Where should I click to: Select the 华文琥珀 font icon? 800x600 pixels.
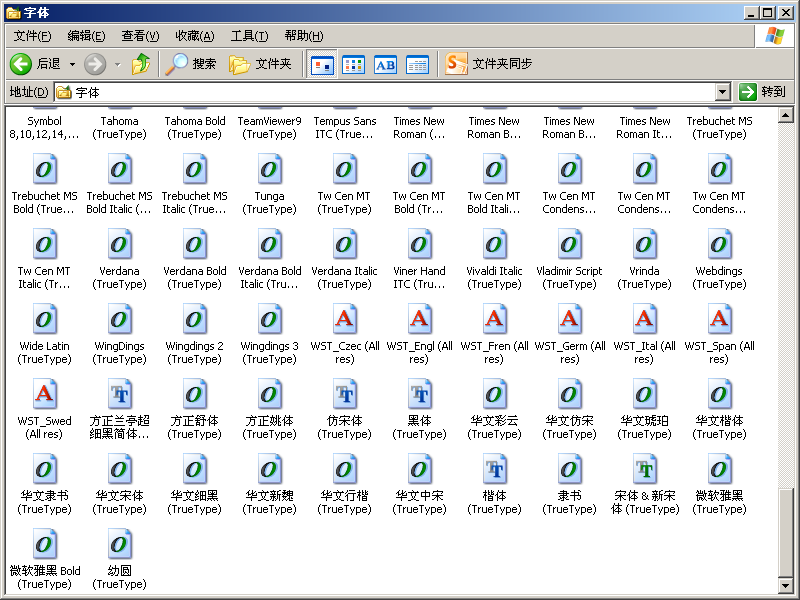(644, 394)
